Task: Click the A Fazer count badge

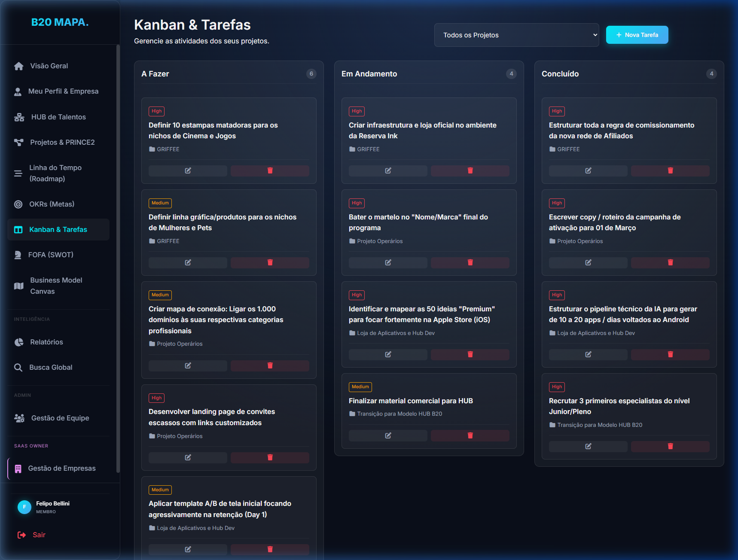Action: pyautogui.click(x=311, y=74)
